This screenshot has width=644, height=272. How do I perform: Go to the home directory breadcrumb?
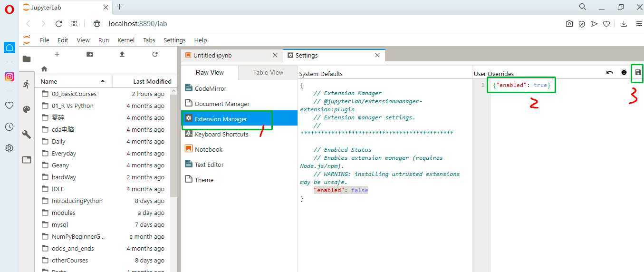(44, 69)
